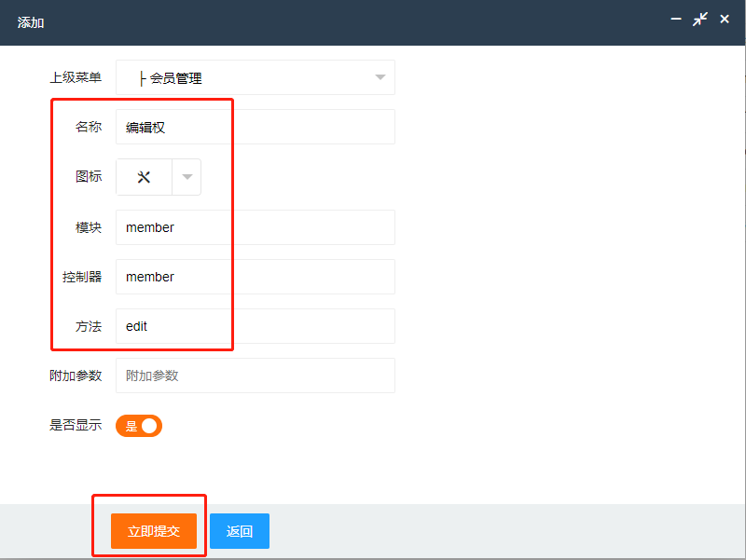Expand the 上级菜单 dropdown arrow
This screenshot has width=746, height=560.
[x=380, y=77]
